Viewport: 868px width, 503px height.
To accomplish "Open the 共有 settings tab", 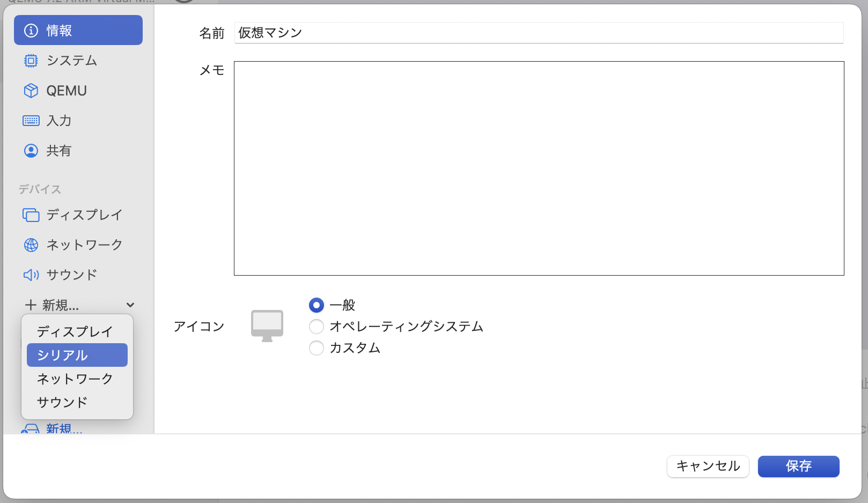I will pyautogui.click(x=78, y=151).
